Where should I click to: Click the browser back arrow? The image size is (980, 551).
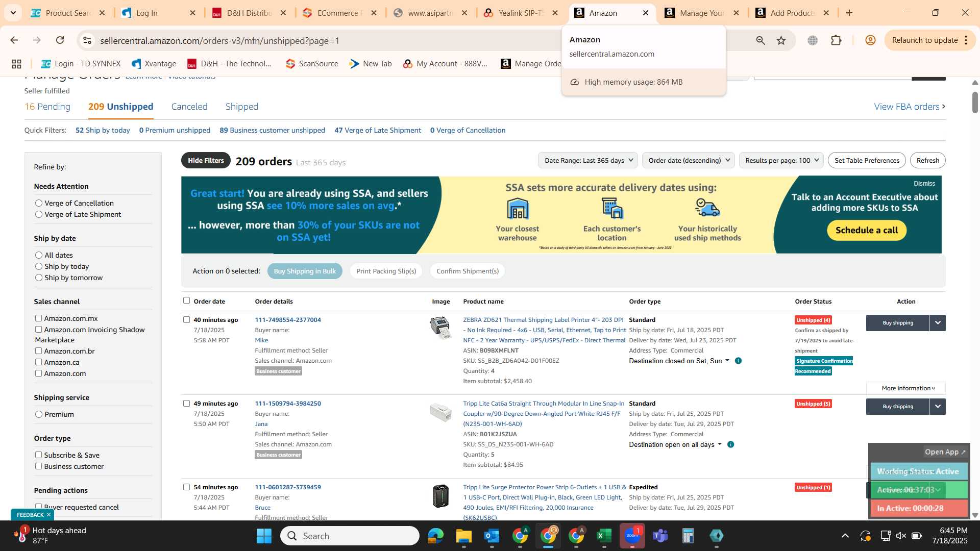14,40
